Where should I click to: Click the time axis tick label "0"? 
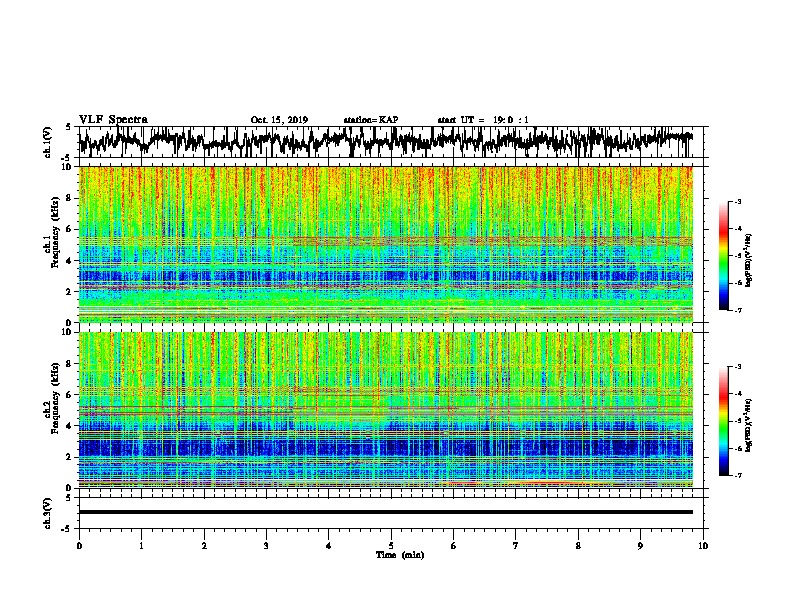coord(79,546)
